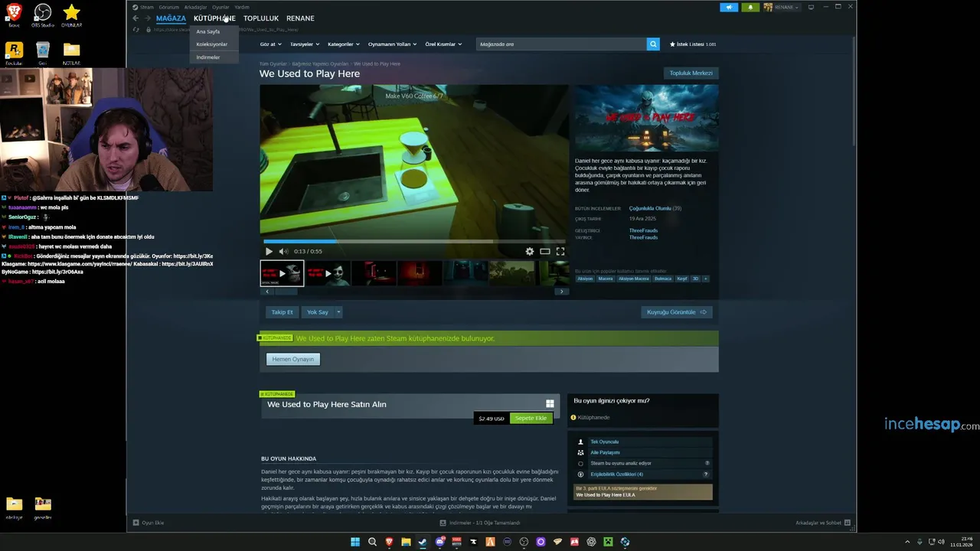Expand the Kategoriler dropdown menu
980x551 pixels.
click(x=343, y=44)
